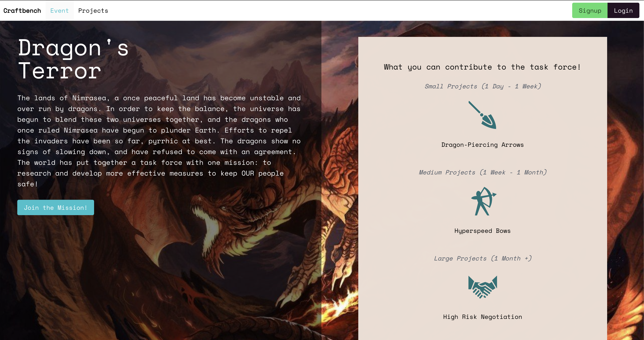Select the Dragon-Piercing Arrows label
Viewport: 644px width, 340px height.
482,145
